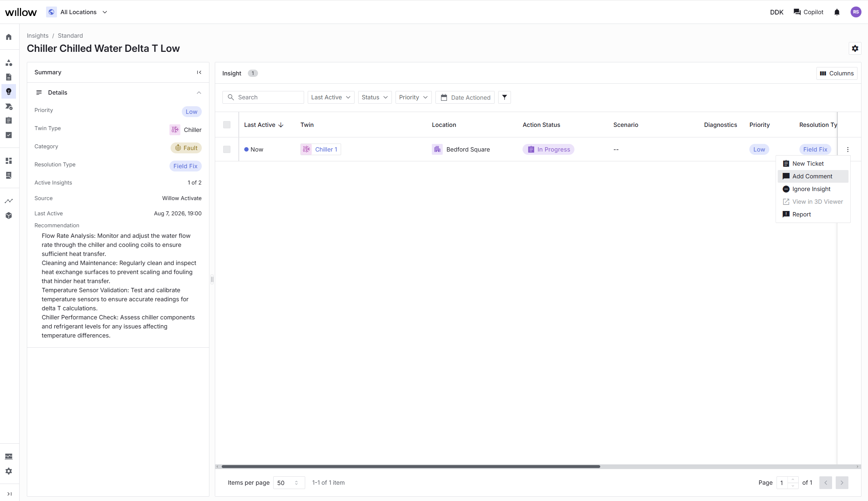The width and height of the screenshot is (868, 501).
Task: Choose New Ticket from the context menu
Action: coord(813,163)
